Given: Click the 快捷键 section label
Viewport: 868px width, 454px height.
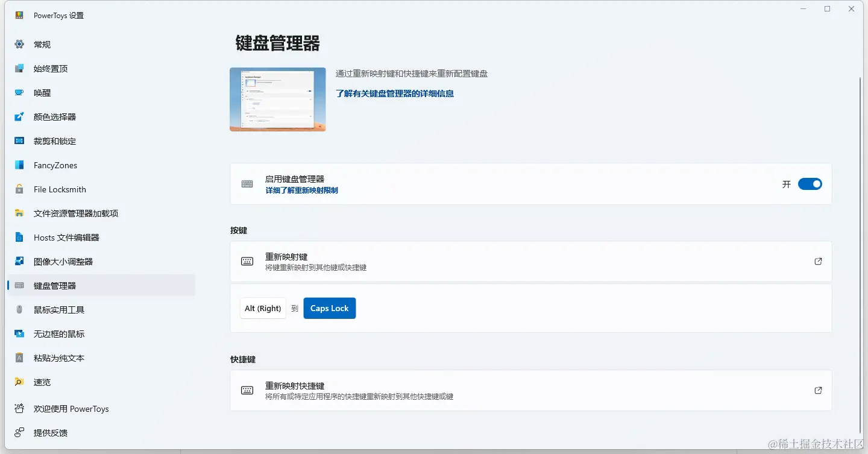Looking at the screenshot, I should coord(243,359).
